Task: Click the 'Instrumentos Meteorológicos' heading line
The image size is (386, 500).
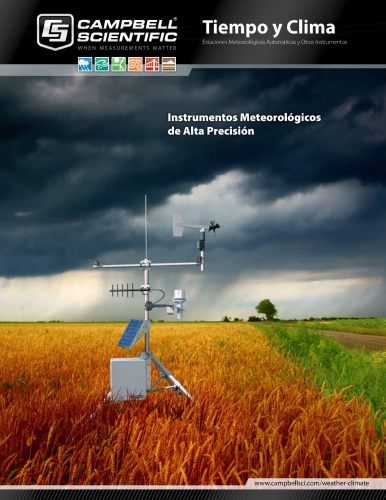Action: [x=244, y=117]
